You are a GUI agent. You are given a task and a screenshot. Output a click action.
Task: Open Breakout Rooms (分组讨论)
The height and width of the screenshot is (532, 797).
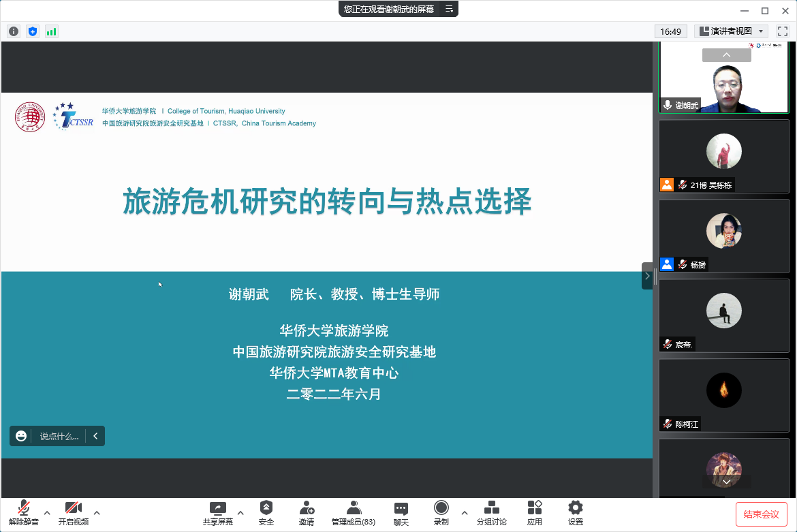click(491, 513)
